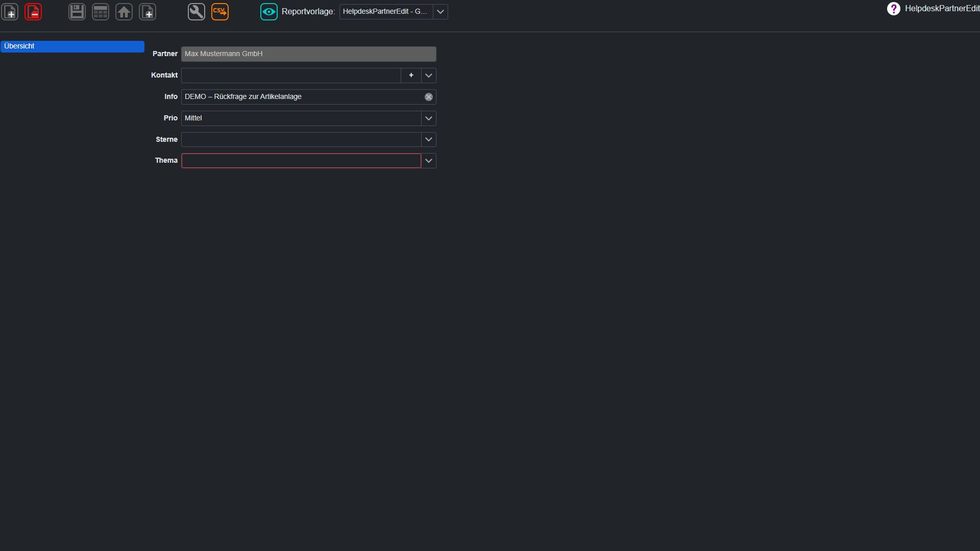Open the Prio dropdown showing Mittel
980x551 pixels.
(309, 118)
